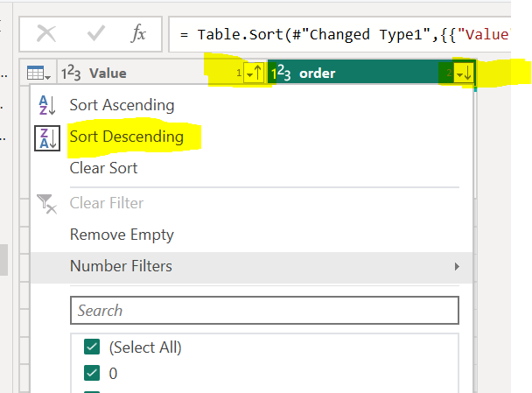Select Clear Filter entry

point(107,203)
